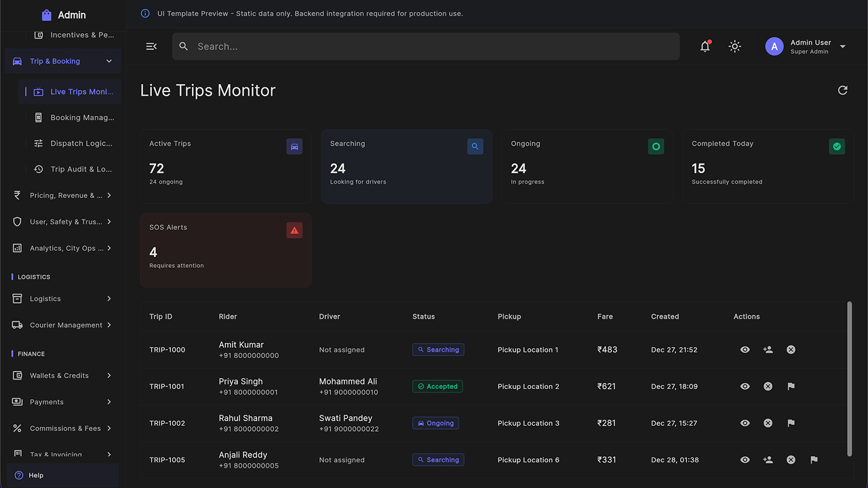Expand Analytics, City Ops menu
868x488 pixels.
point(62,248)
